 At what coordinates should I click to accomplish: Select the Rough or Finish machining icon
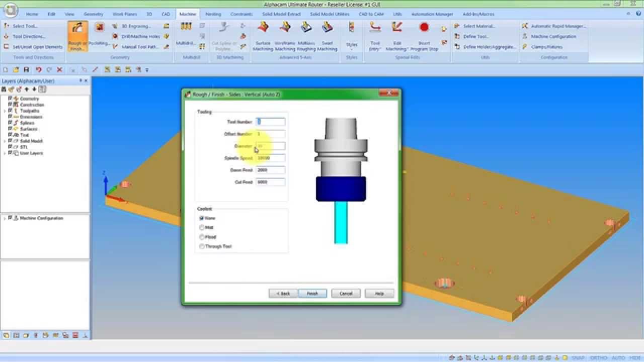[x=77, y=36]
